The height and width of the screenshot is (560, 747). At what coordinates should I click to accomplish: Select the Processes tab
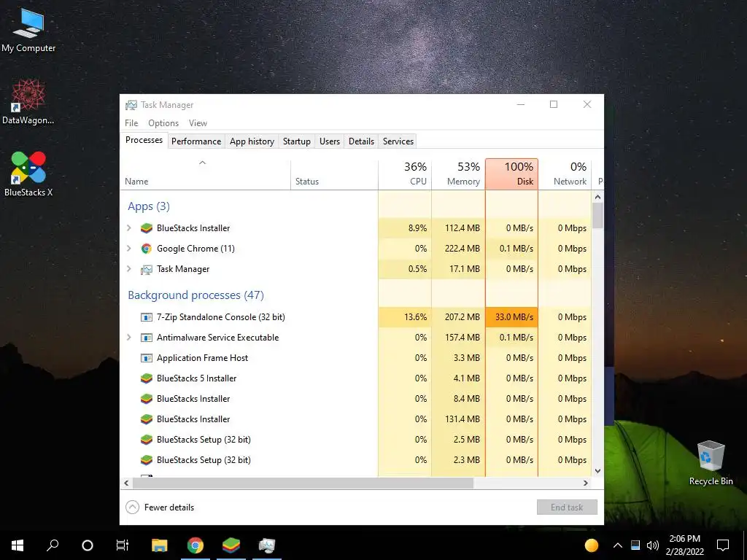pyautogui.click(x=144, y=140)
